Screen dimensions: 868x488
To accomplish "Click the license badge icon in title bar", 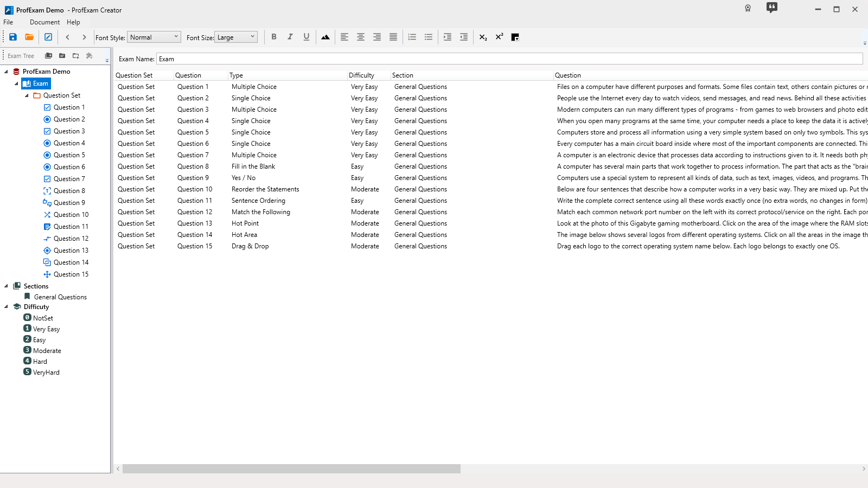I will (x=748, y=8).
